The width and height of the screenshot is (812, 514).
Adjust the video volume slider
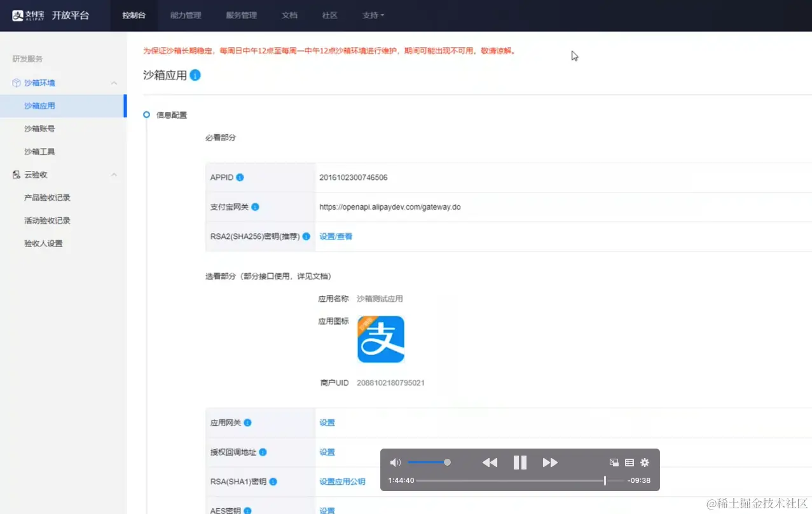point(429,463)
